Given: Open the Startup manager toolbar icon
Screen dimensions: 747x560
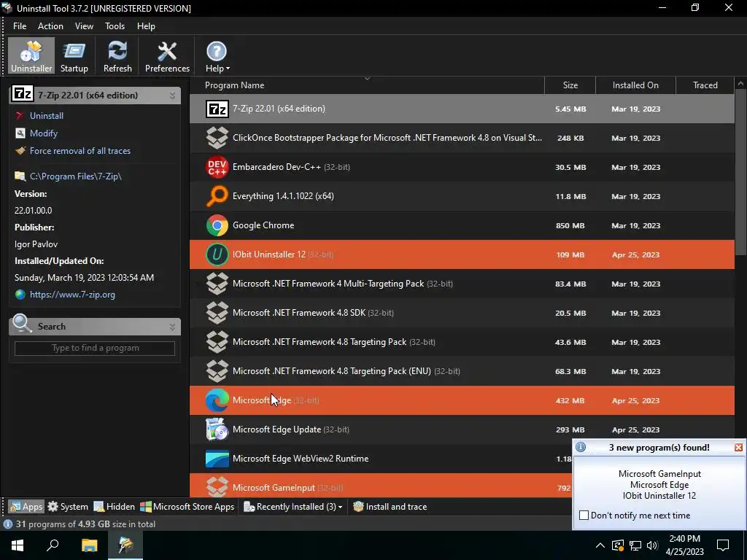Looking at the screenshot, I should coord(74,56).
